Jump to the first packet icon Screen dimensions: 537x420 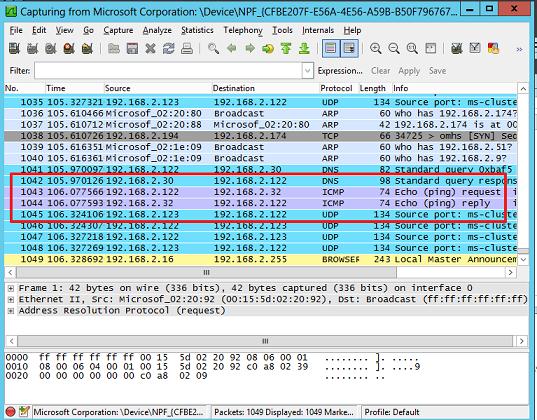click(286, 49)
